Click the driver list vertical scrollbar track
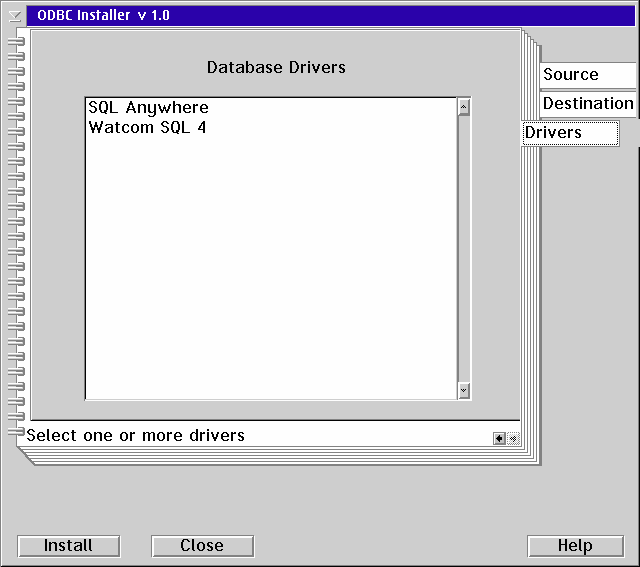The width and height of the screenshot is (640, 567). click(464, 250)
